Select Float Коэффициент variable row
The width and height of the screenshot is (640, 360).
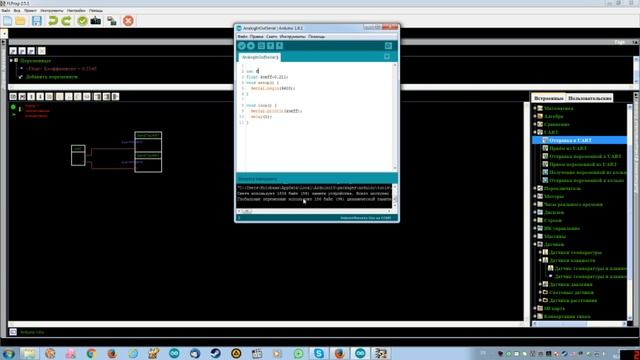[61, 69]
